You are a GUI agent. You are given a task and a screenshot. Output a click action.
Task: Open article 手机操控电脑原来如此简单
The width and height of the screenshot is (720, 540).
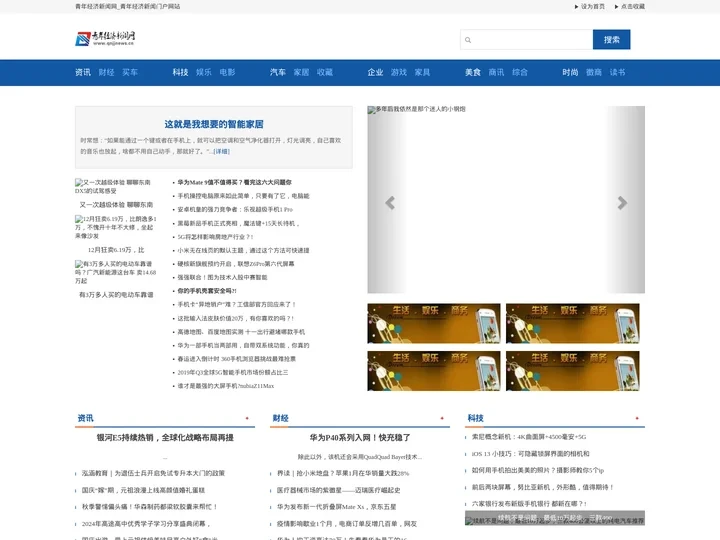(243, 196)
